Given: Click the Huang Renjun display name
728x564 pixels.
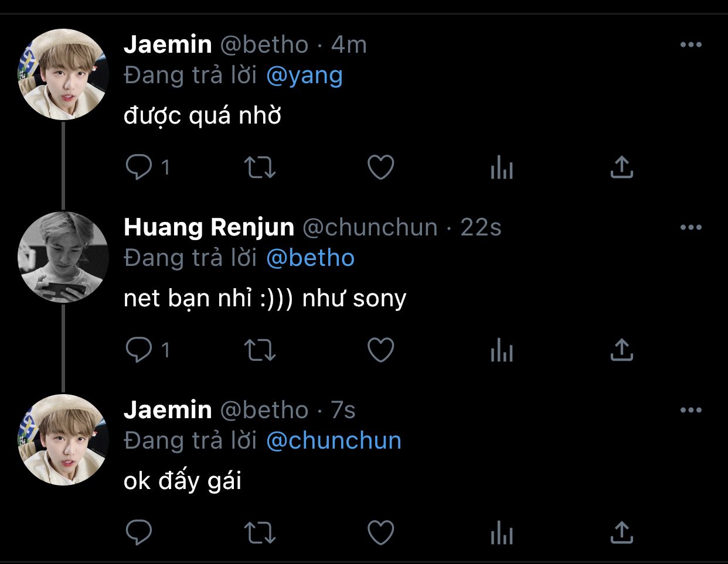Looking at the screenshot, I should click(x=209, y=227).
